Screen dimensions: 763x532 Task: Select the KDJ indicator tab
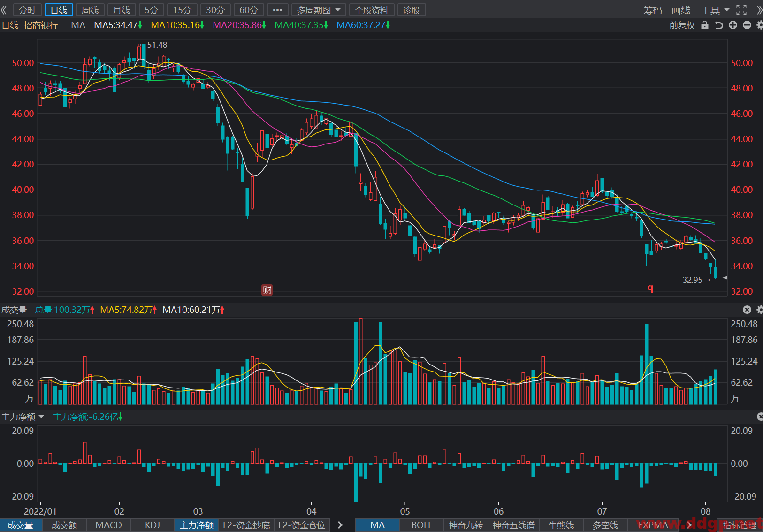(153, 525)
